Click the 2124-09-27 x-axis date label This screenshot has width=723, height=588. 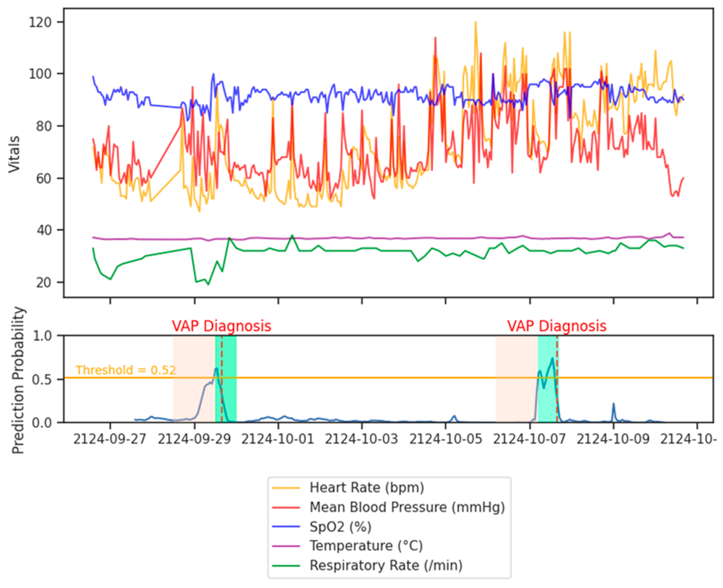pos(110,439)
